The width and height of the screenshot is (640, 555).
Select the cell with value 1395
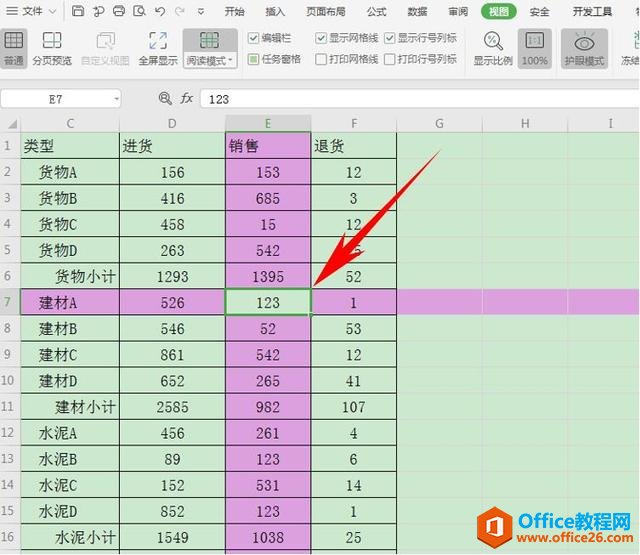pos(268,277)
